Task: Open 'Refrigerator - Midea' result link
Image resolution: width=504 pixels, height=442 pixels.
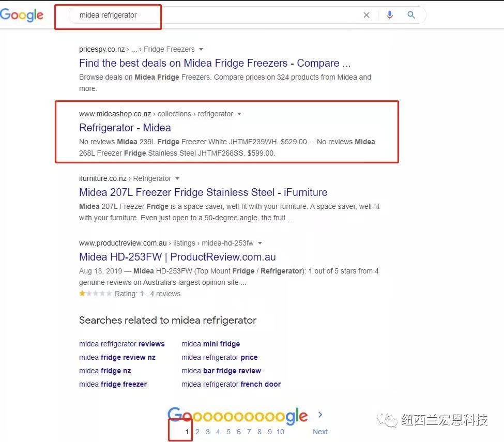Action: pyautogui.click(x=125, y=128)
